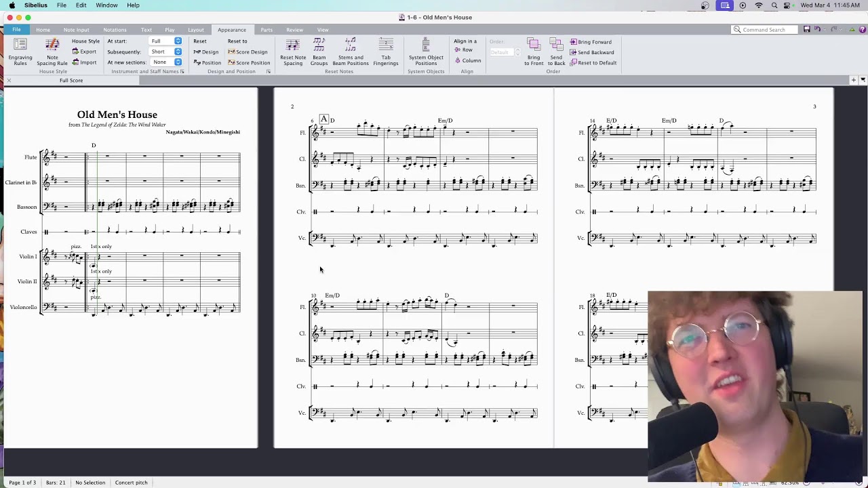Reset Design of selected objects
Screen dimensions: 868x488
pyautogui.click(x=206, y=52)
